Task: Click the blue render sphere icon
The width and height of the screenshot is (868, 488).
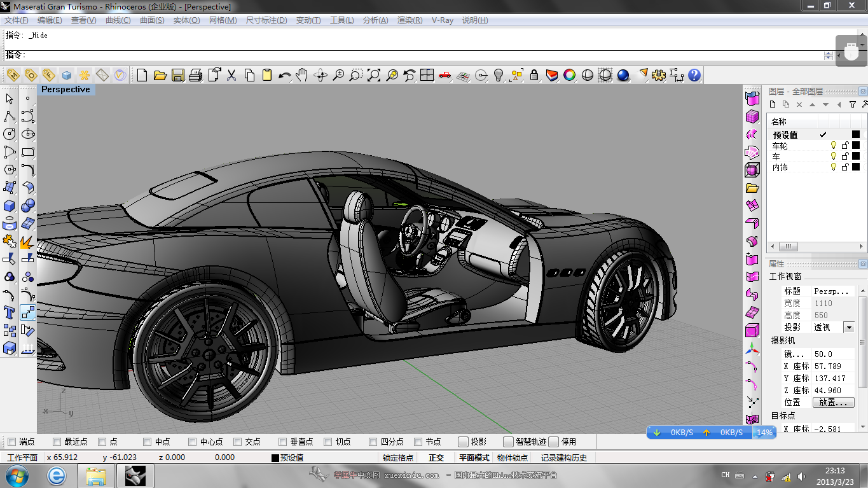Action: 623,75
